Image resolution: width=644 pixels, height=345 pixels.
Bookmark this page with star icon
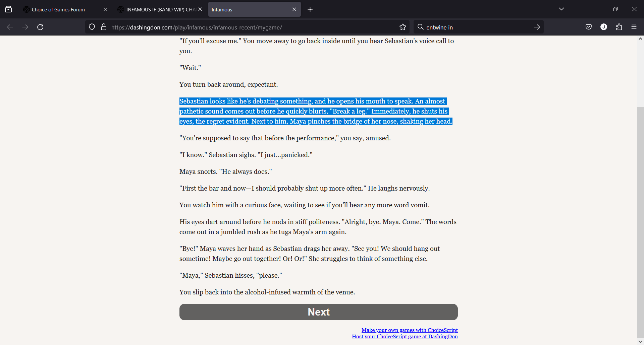click(x=403, y=27)
